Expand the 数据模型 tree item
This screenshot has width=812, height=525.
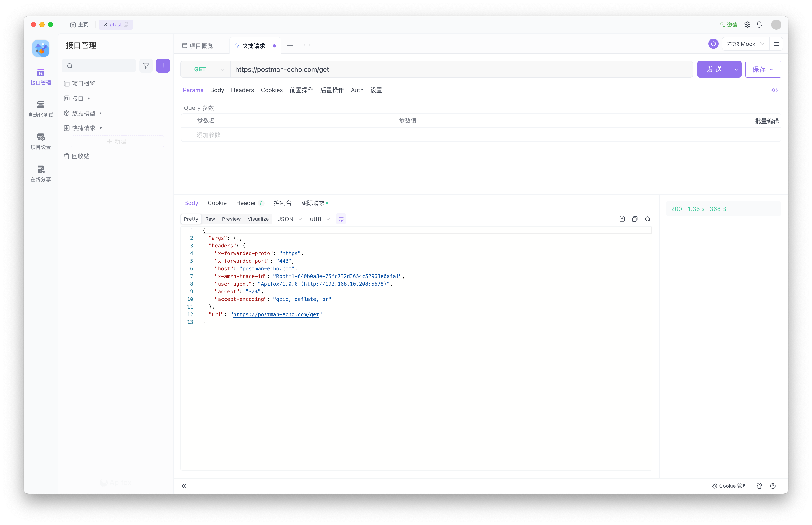[83, 113]
